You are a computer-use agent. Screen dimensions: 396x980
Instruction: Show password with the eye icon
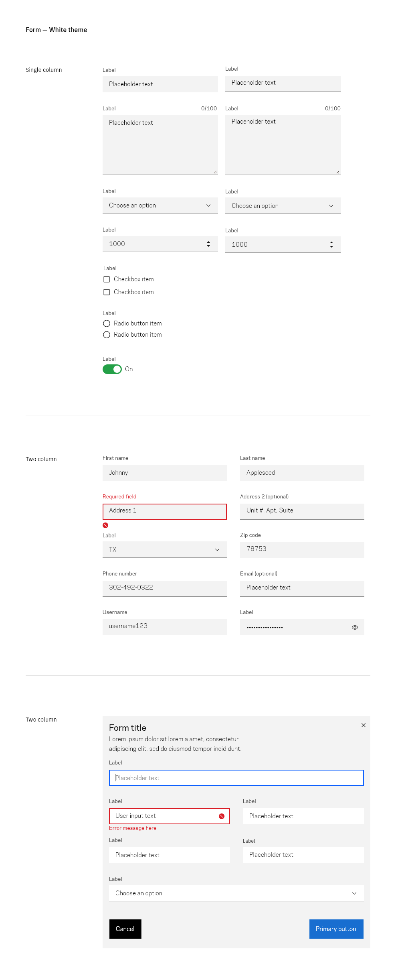tap(355, 627)
